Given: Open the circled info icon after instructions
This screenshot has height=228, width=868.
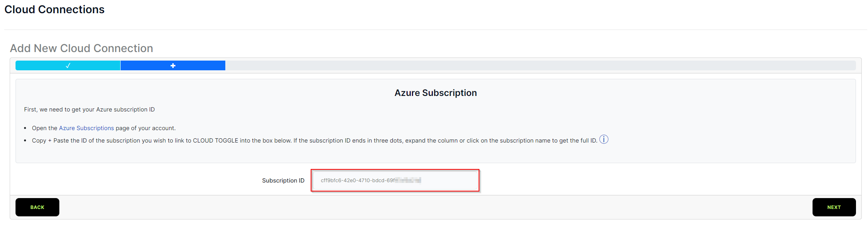Looking at the screenshot, I should (604, 139).
